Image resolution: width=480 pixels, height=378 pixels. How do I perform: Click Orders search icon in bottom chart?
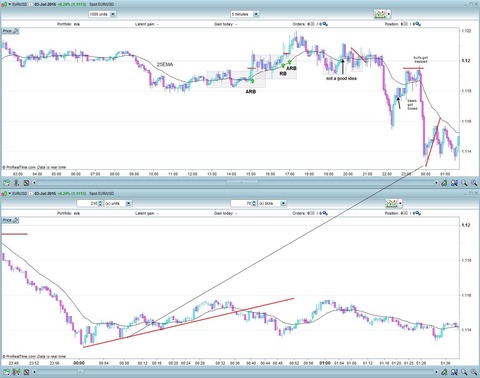click(325, 213)
